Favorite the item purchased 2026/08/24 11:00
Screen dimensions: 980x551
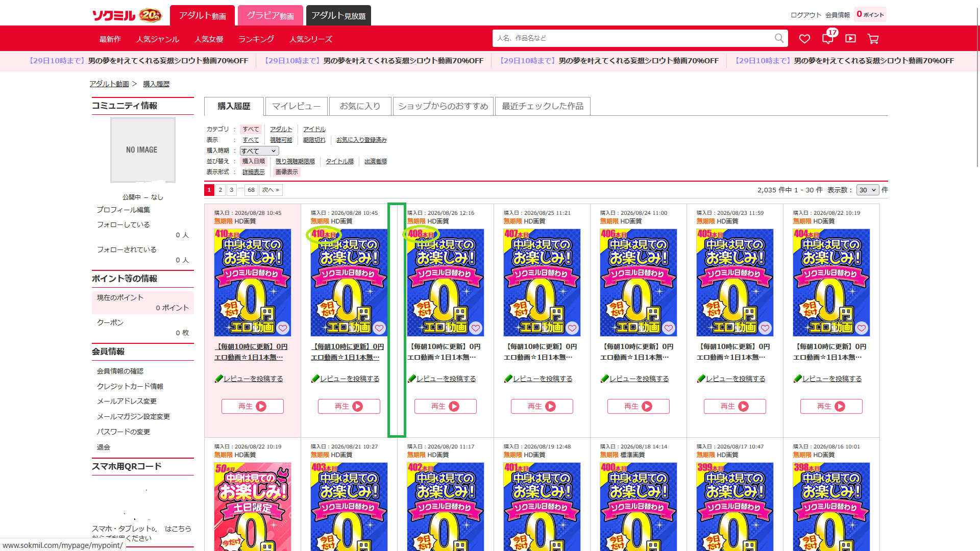pyautogui.click(x=669, y=328)
